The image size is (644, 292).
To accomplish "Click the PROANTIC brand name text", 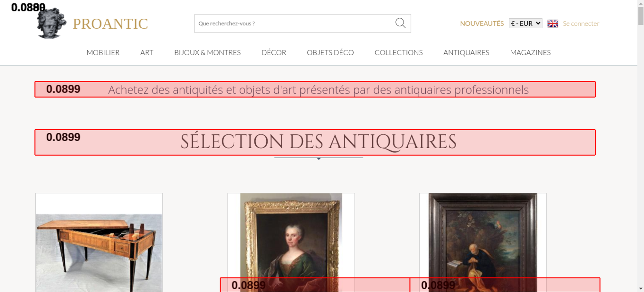I will [x=110, y=24].
